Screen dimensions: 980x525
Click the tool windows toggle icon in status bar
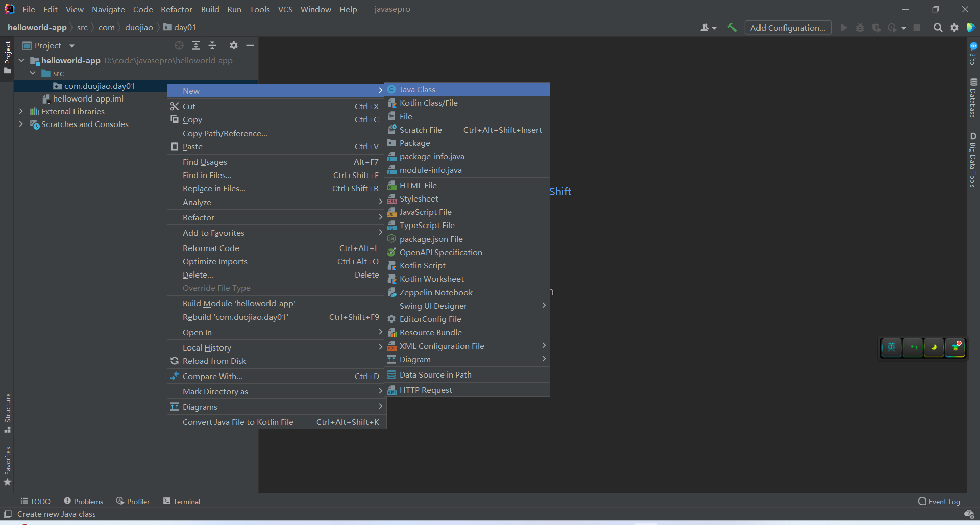8,514
